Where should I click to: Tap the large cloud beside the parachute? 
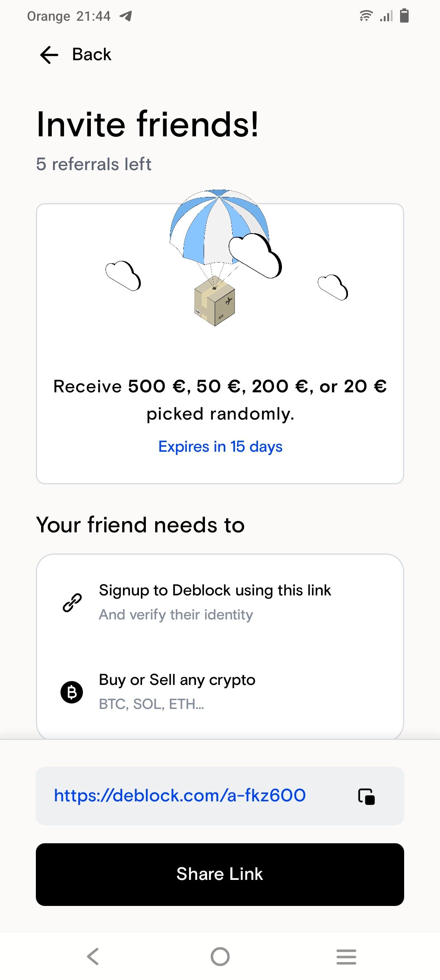[x=255, y=256]
